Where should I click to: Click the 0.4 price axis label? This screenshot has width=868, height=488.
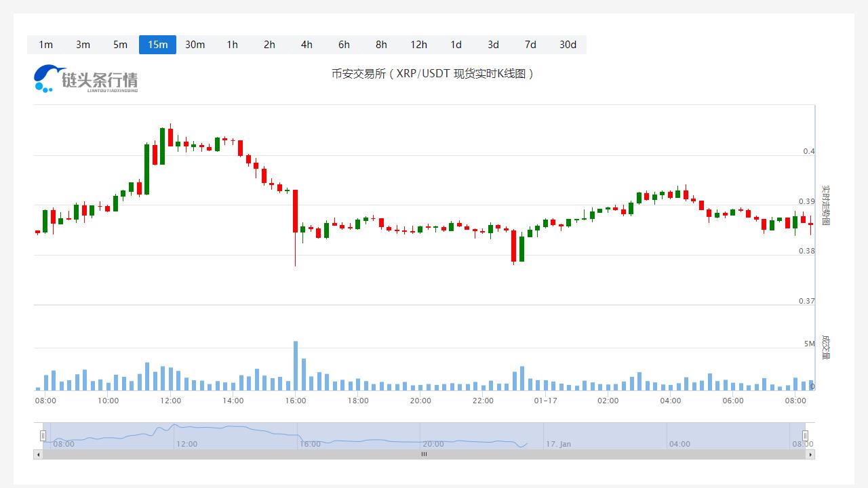pyautogui.click(x=808, y=151)
